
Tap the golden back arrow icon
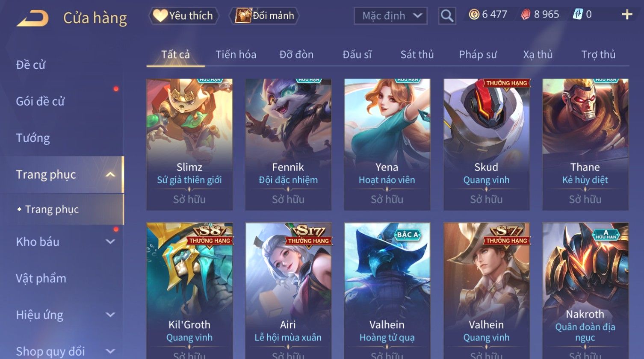click(32, 18)
